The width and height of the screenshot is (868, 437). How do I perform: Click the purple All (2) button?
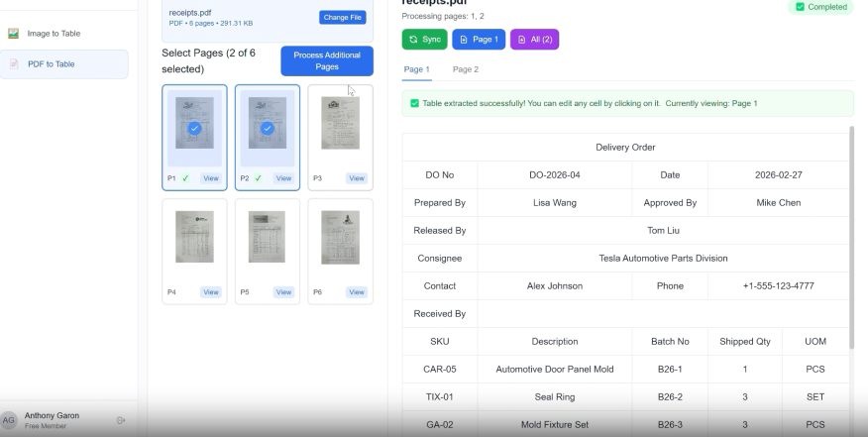click(x=534, y=40)
